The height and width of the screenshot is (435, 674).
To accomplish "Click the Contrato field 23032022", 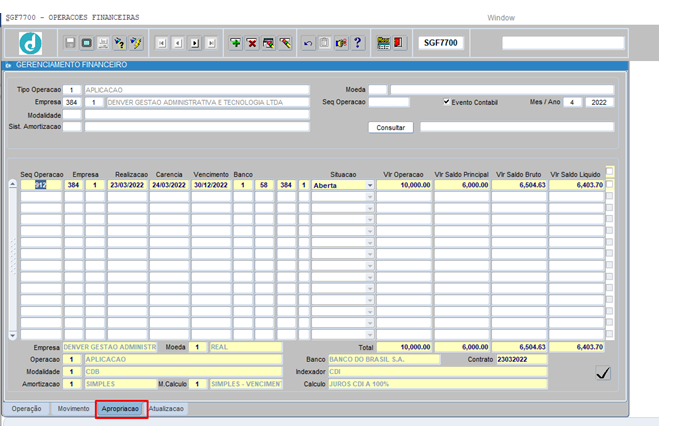I will click(521, 359).
